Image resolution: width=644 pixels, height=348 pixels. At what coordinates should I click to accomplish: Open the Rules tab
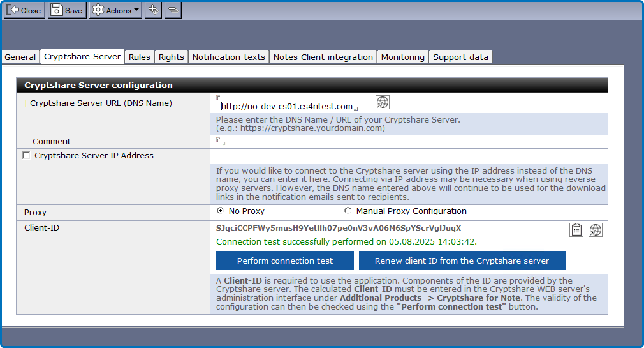coord(140,57)
